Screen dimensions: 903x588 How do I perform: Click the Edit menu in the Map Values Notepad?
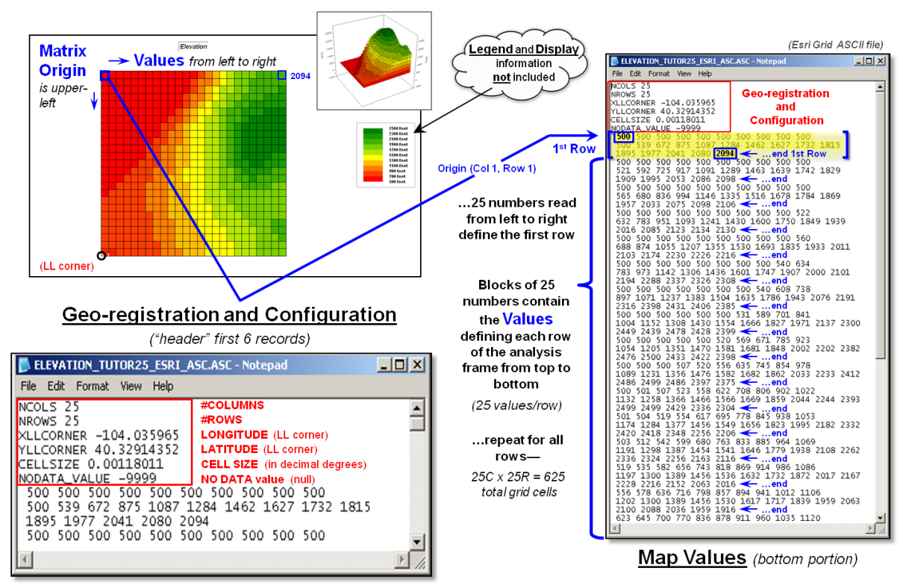click(636, 74)
